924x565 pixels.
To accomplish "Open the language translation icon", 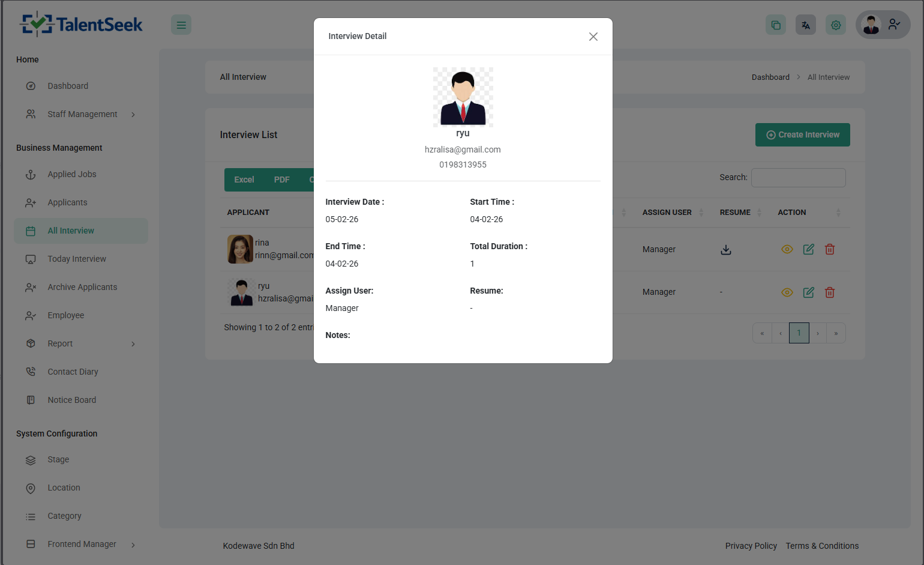I will tap(805, 25).
